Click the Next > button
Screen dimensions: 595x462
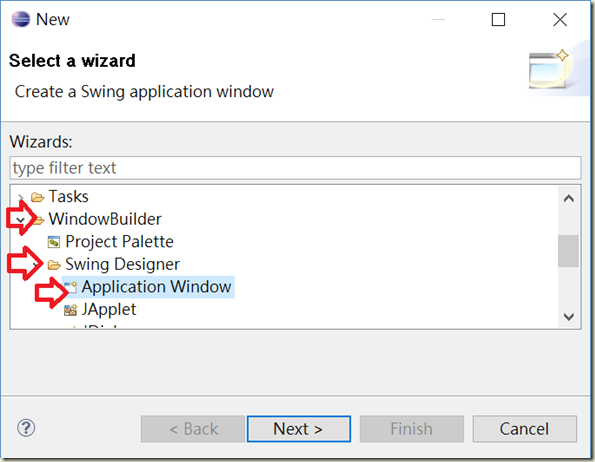[298, 429]
